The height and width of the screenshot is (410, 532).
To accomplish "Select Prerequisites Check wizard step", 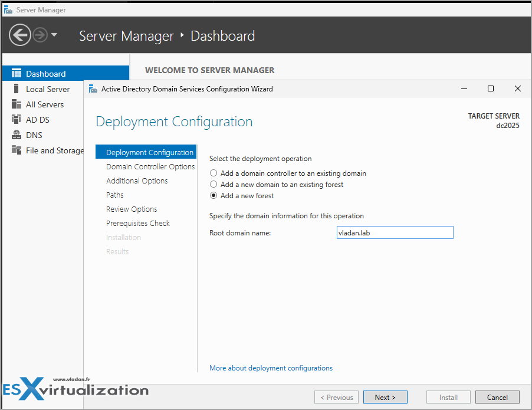I will [x=138, y=224].
